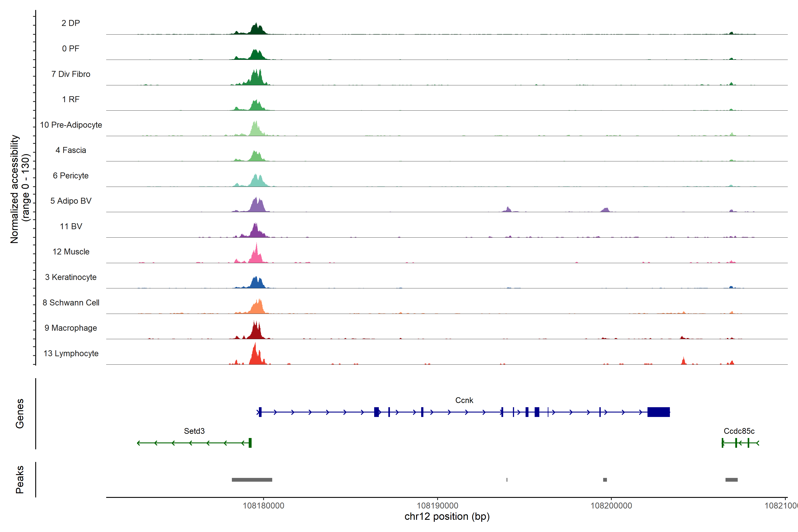Click the Peaks track title

point(20,479)
